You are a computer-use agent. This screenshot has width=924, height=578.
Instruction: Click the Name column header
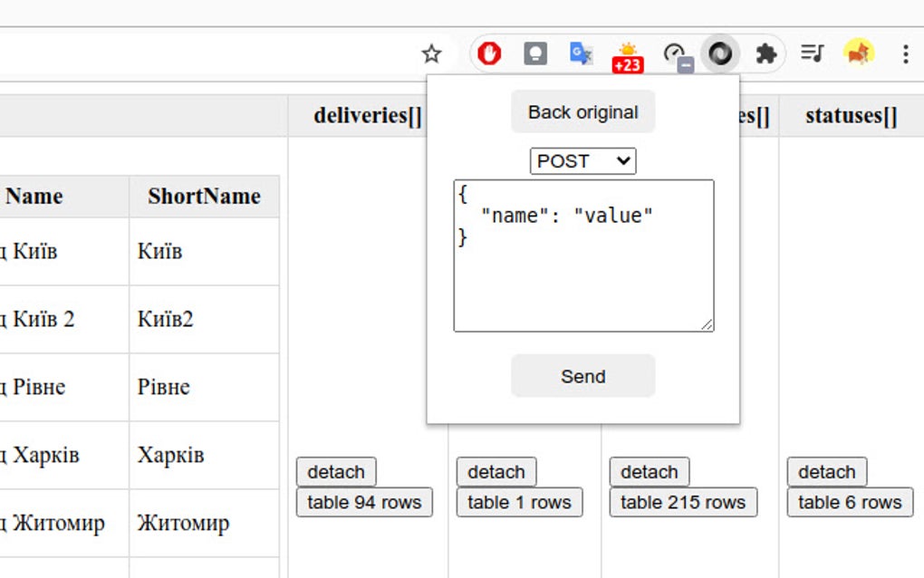coord(64,197)
